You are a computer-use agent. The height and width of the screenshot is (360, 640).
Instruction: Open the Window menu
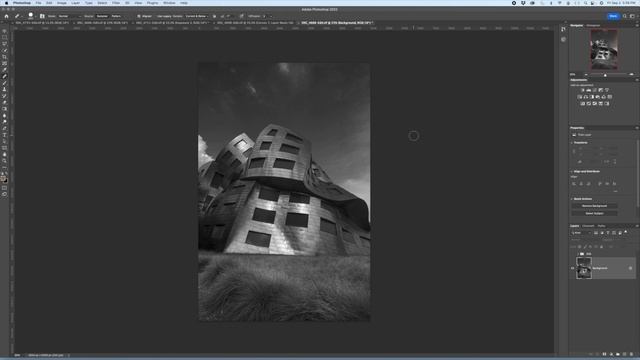point(169,3)
